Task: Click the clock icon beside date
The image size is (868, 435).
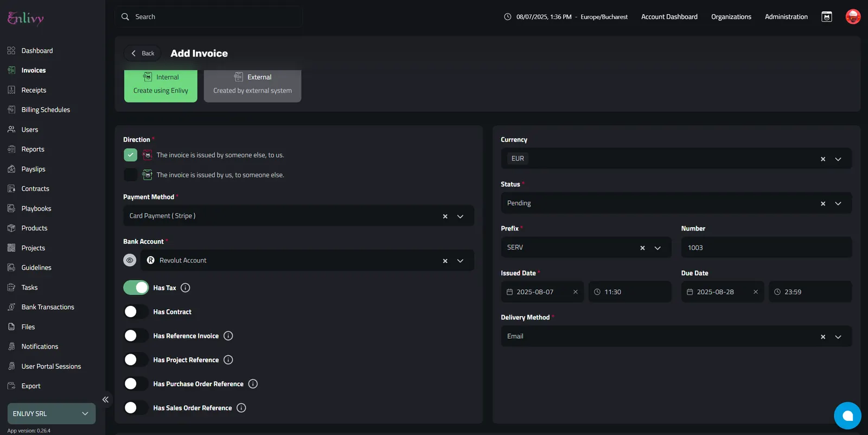Action: coord(508,17)
